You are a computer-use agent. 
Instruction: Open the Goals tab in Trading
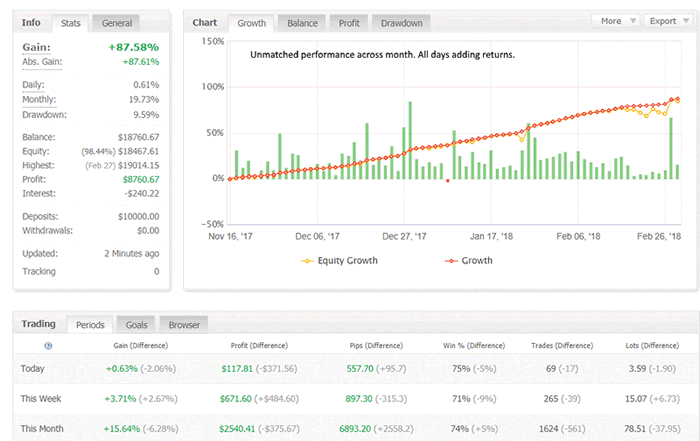coord(136,324)
